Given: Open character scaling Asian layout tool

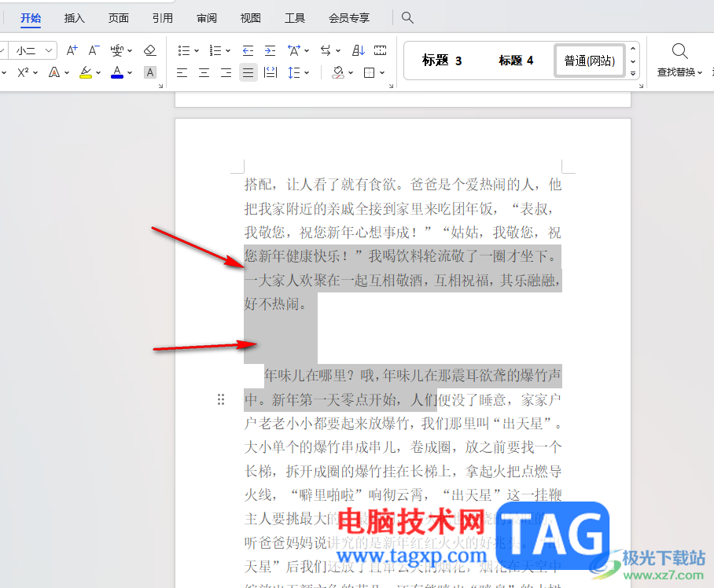Looking at the screenshot, I should [294, 50].
